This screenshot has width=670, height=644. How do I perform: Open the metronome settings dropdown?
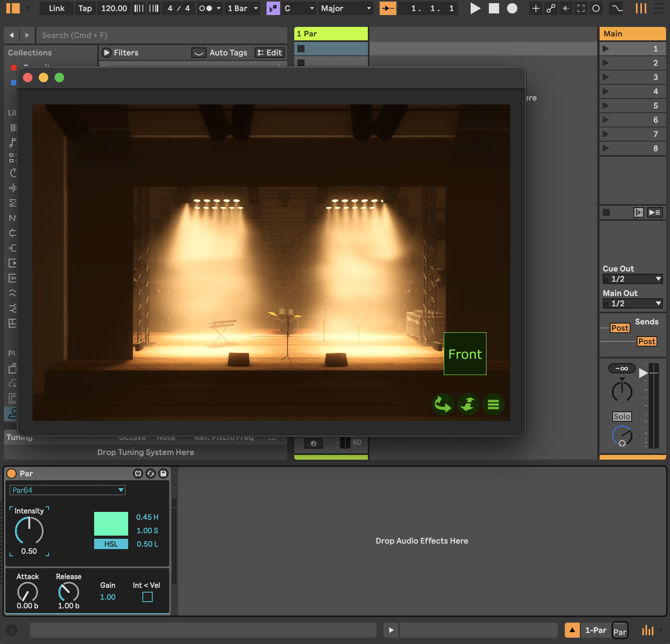(219, 8)
